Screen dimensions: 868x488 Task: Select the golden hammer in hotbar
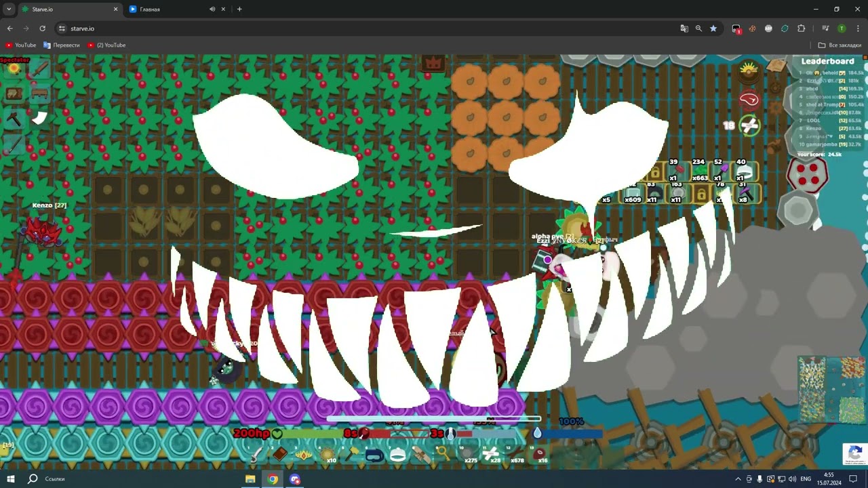click(351, 453)
